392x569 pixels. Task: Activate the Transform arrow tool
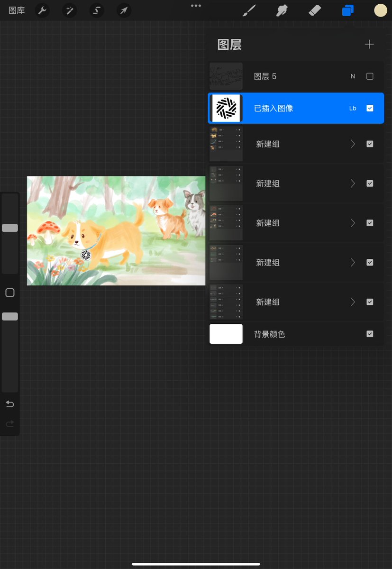pos(124,10)
